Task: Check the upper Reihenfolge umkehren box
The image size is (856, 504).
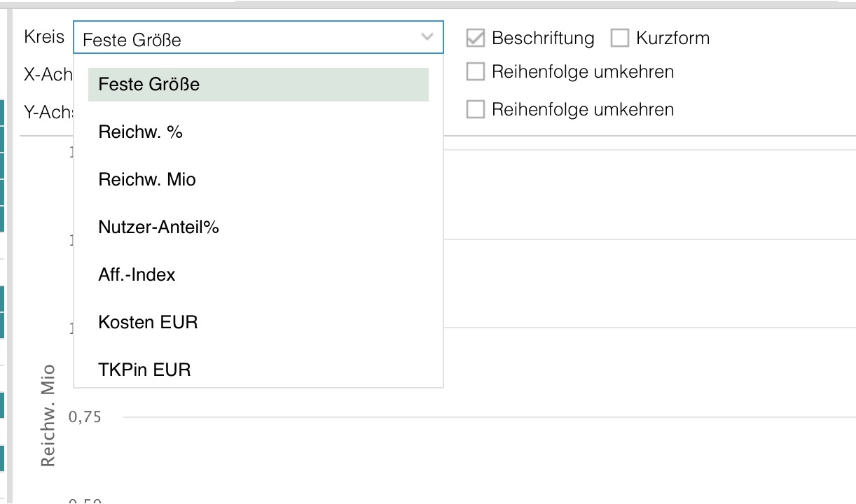Action: (477, 71)
